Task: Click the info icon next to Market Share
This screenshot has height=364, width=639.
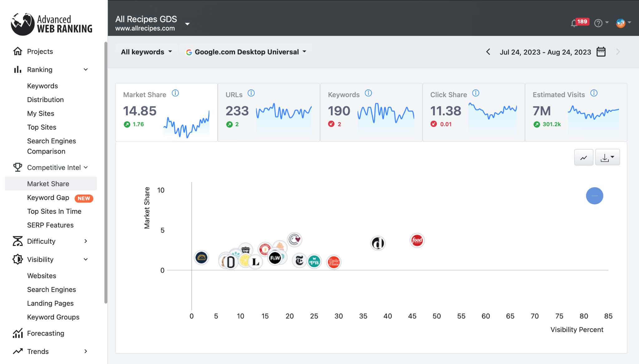Action: [x=176, y=93]
